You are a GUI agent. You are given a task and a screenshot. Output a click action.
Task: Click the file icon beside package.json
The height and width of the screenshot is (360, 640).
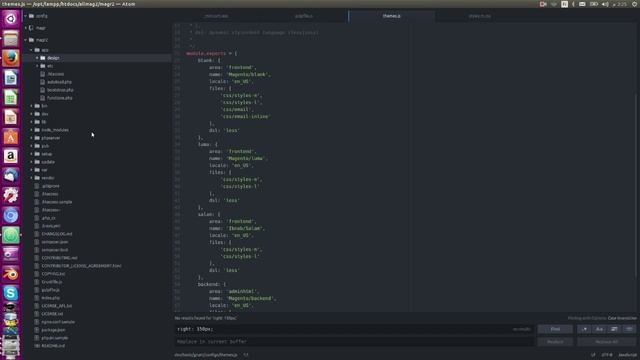37,330
